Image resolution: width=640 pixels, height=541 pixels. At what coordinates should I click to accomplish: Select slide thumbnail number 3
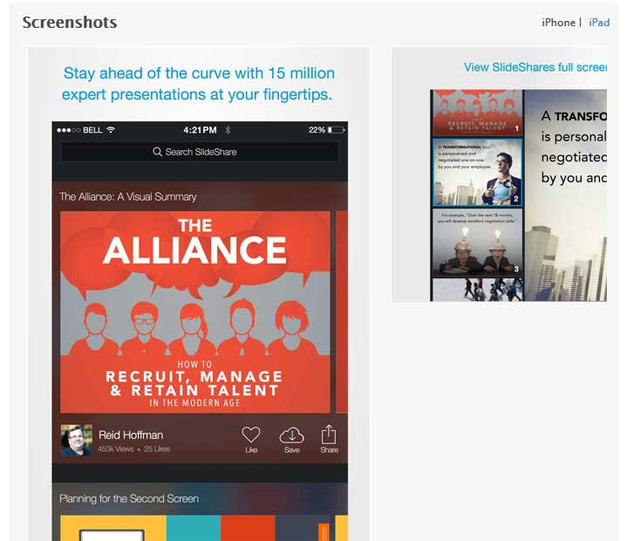click(477, 243)
